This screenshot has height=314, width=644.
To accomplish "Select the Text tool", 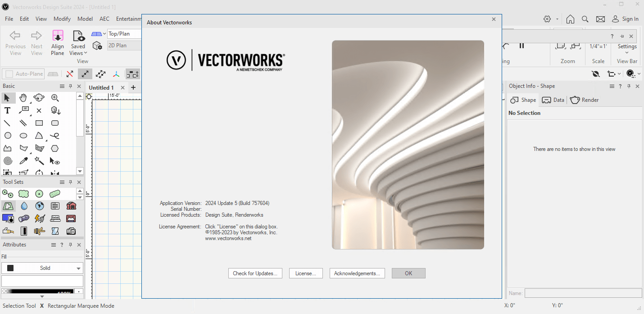I will coord(7,110).
